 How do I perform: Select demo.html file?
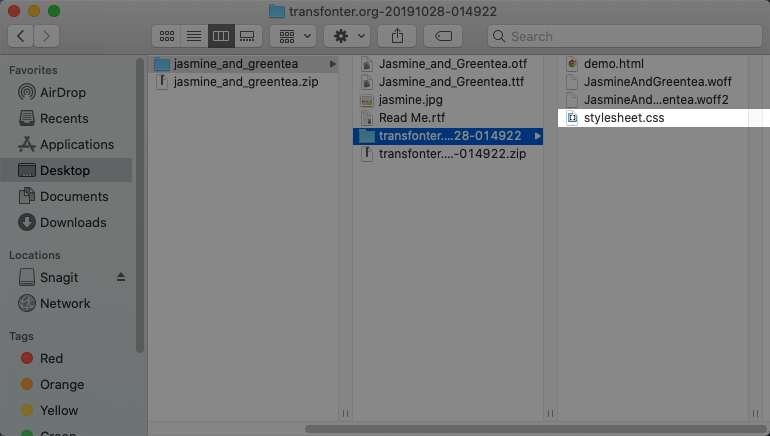(x=653, y=64)
